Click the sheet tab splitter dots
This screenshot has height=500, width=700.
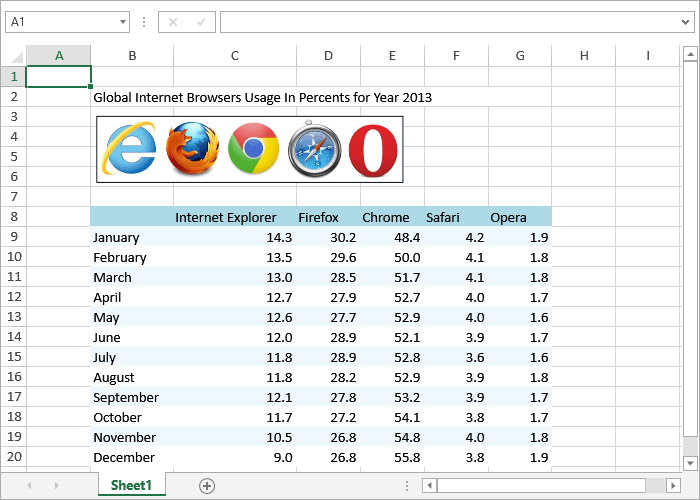pyautogui.click(x=407, y=485)
